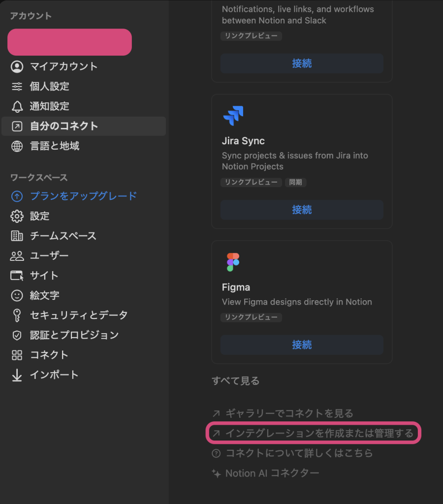Click the security key icon
Image resolution: width=443 pixels, height=504 pixels.
17,315
